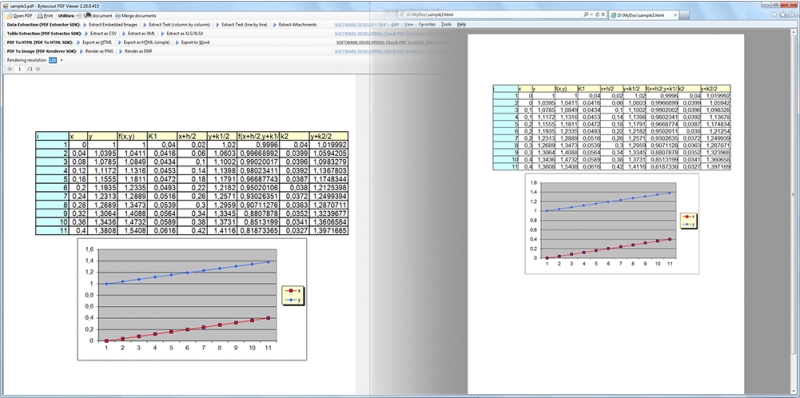Open the Rendering resolution dropdown arrow
The height and width of the screenshot is (398, 800).
[61, 60]
